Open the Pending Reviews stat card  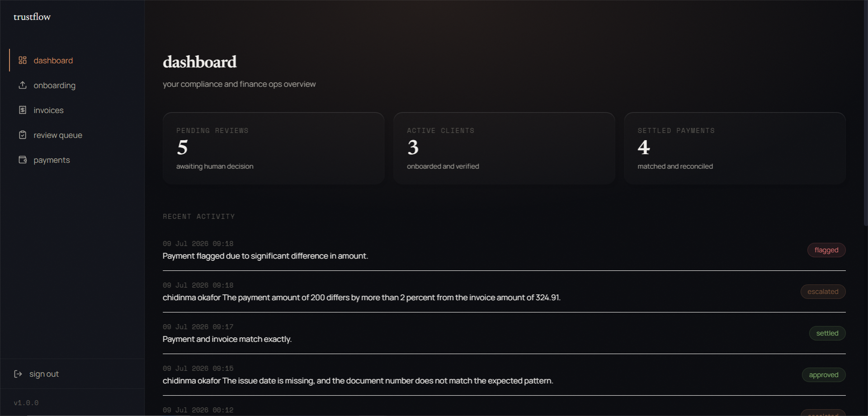coord(274,148)
